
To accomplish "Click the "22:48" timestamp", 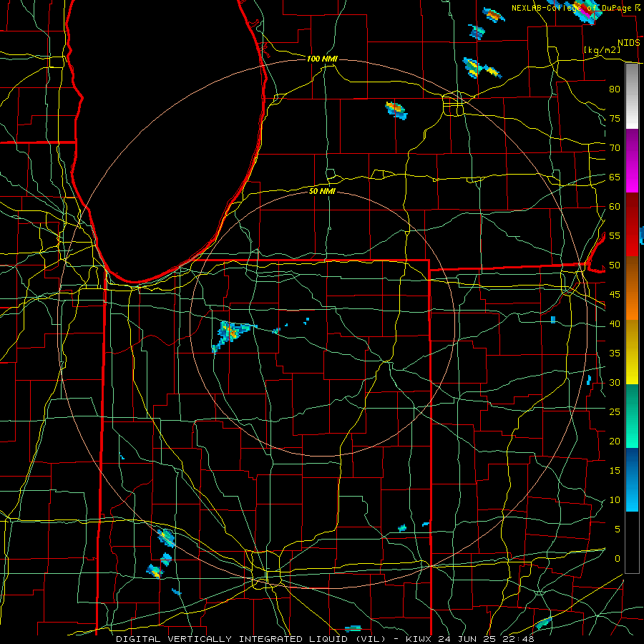I will coord(518,639).
